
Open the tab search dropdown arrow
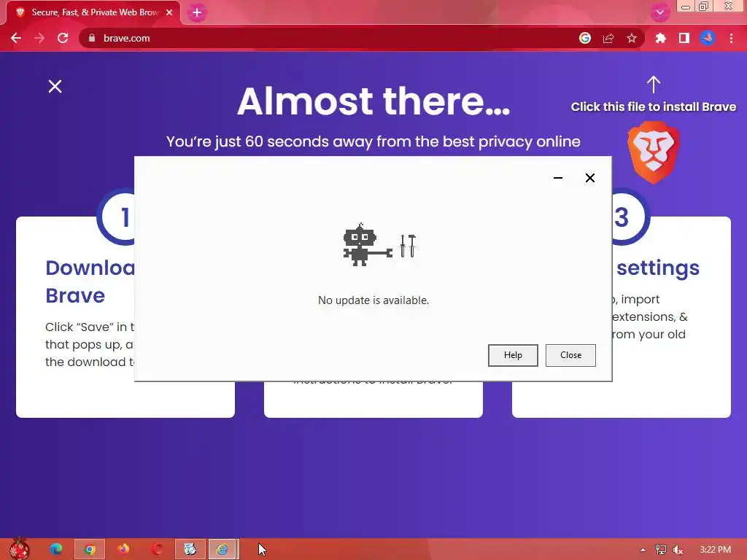(x=659, y=12)
